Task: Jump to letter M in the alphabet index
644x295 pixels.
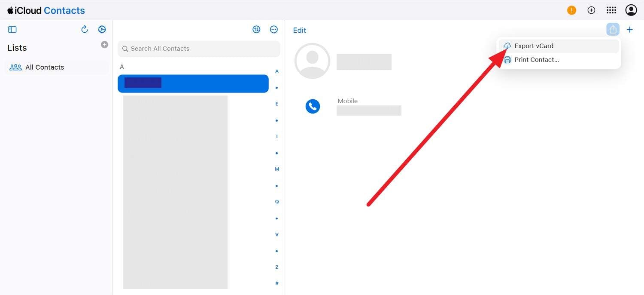Action: (276, 169)
